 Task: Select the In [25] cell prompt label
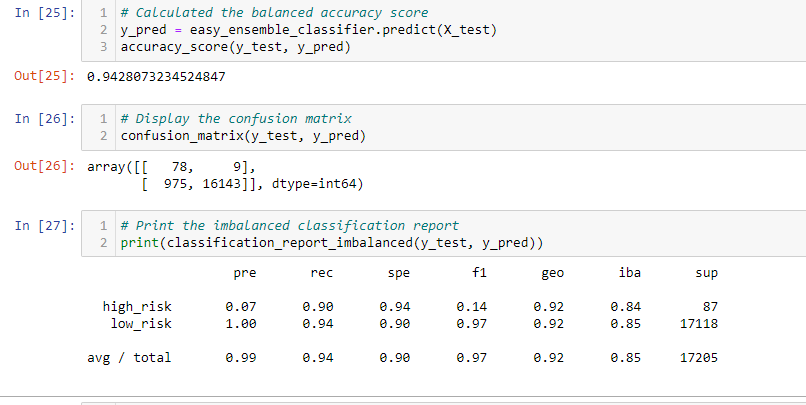pyautogui.click(x=45, y=12)
